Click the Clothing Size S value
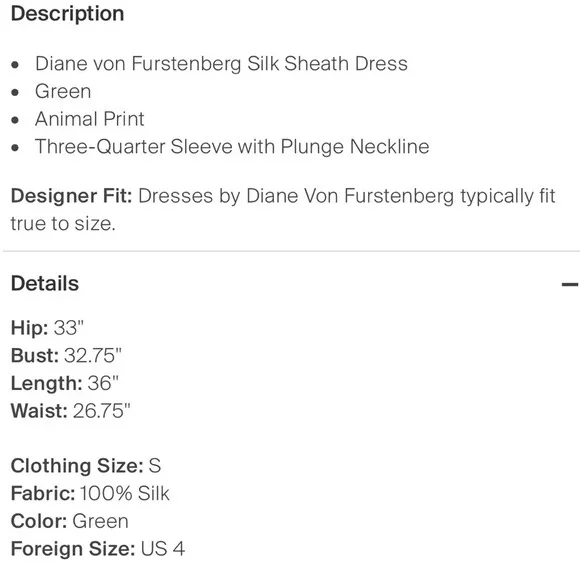 155,466
